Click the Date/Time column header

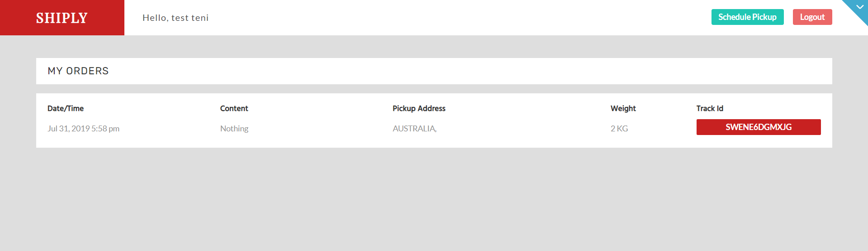pyautogui.click(x=66, y=108)
